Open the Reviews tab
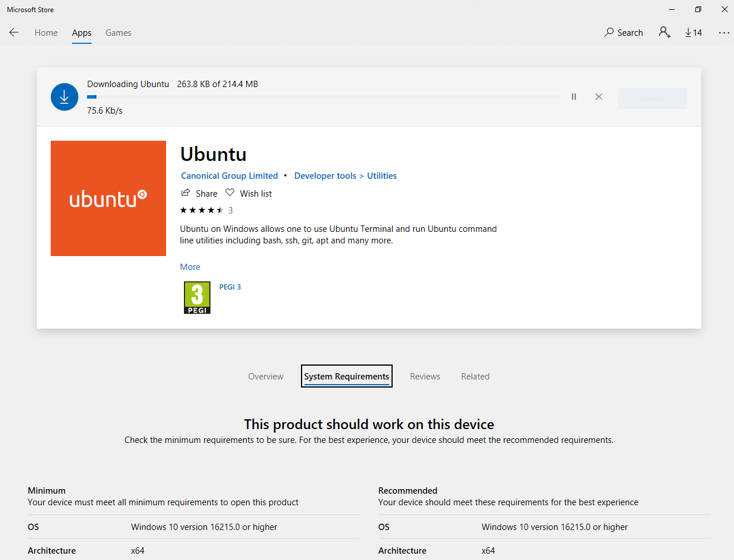Viewport: 734px width, 560px height. [425, 377]
